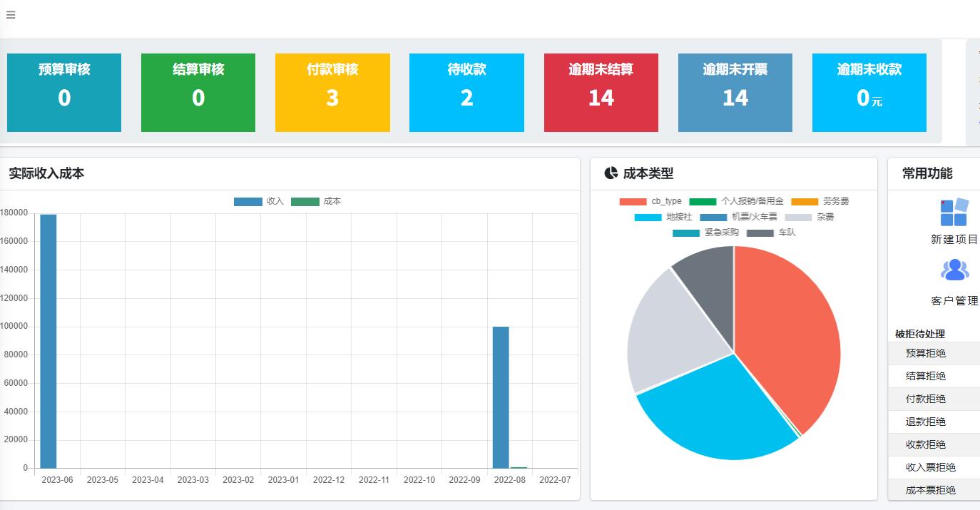The image size is (980, 510).
Task: Open the 收入票拒绝 entry
Action: 930,467
